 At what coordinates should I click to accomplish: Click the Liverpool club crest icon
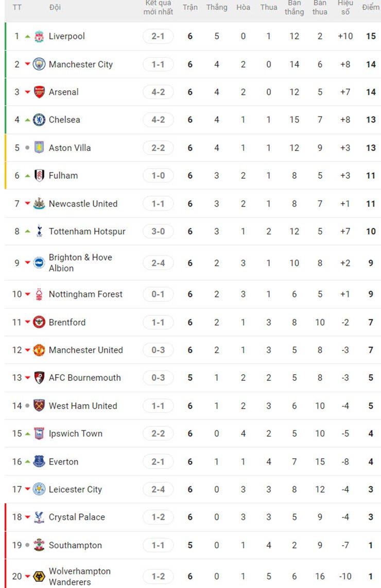click(x=39, y=37)
